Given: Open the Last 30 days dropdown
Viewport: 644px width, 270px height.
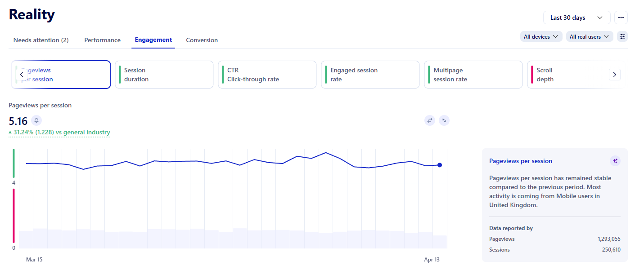Looking at the screenshot, I should 576,17.
